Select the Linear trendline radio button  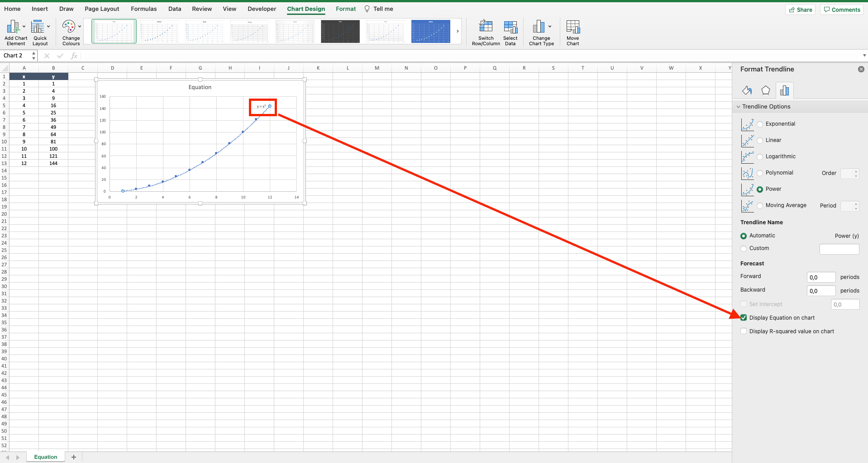[760, 140]
